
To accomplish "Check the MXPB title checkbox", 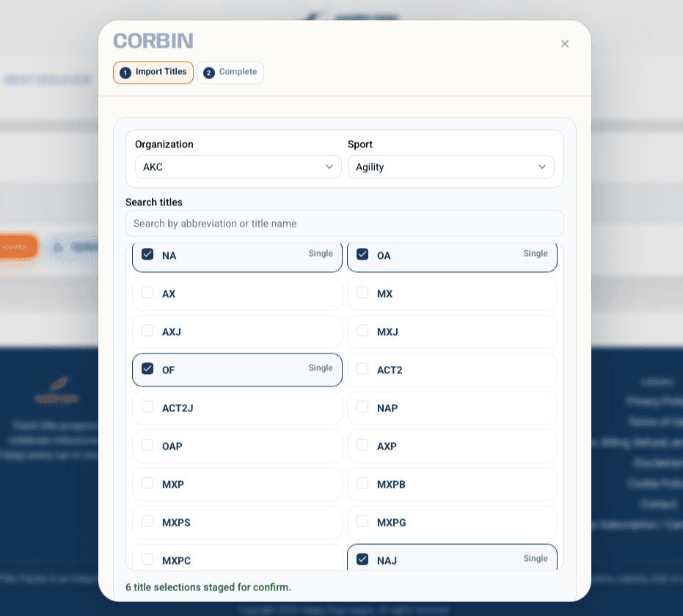I will point(362,483).
